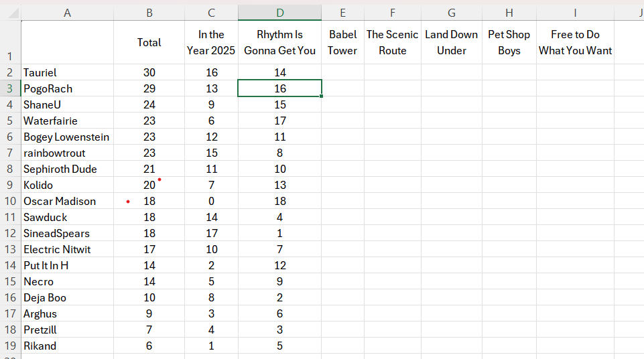
Task: Select the Pet Shop Boys header cell
Action: tap(509, 42)
